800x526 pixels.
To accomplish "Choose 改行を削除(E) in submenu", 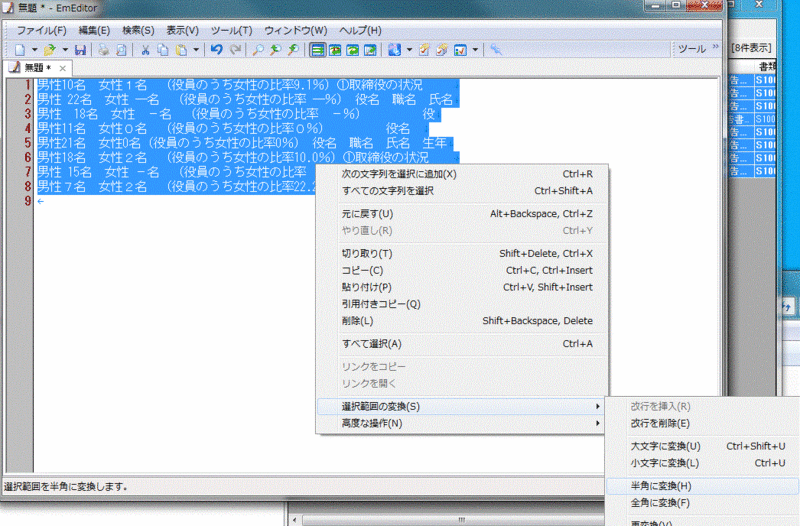I will (x=703, y=423).
